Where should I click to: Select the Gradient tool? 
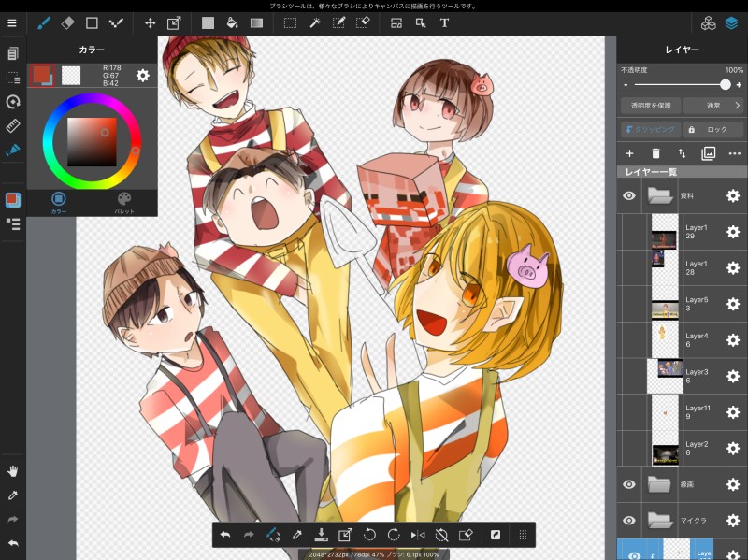click(x=256, y=22)
